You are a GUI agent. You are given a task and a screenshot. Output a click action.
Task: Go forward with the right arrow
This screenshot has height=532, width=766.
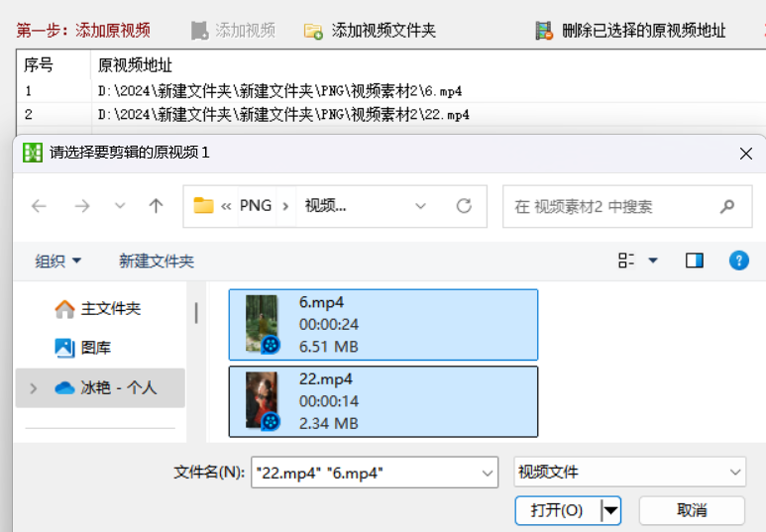point(82,206)
